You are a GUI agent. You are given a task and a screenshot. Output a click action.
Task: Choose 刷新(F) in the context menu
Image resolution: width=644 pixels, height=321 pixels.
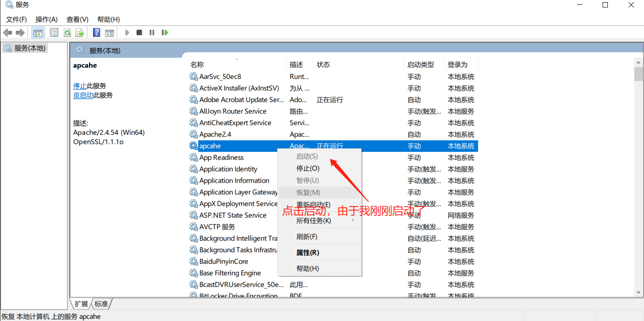320,237
